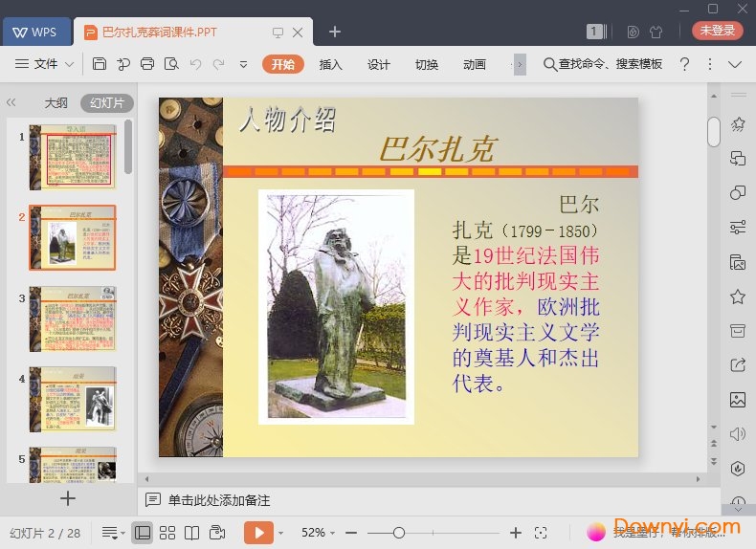Open the Help question mark
This screenshot has width=756, height=549.
[684, 64]
